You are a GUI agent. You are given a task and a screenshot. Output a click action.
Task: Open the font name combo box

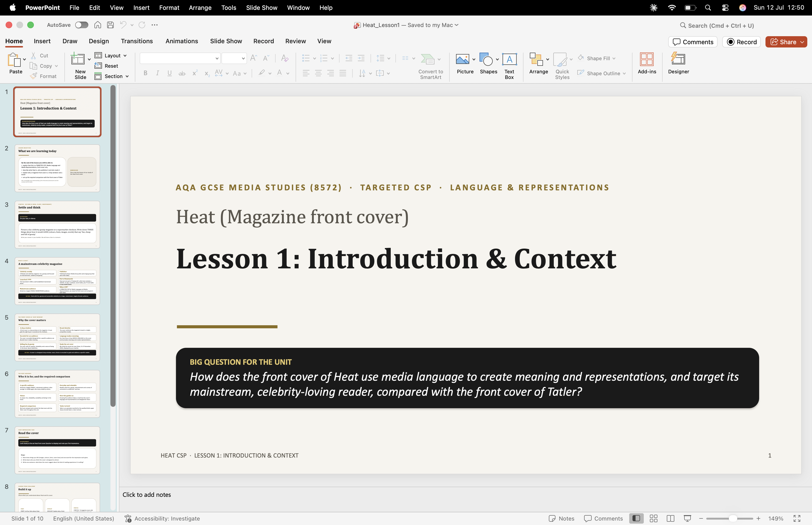click(180, 58)
